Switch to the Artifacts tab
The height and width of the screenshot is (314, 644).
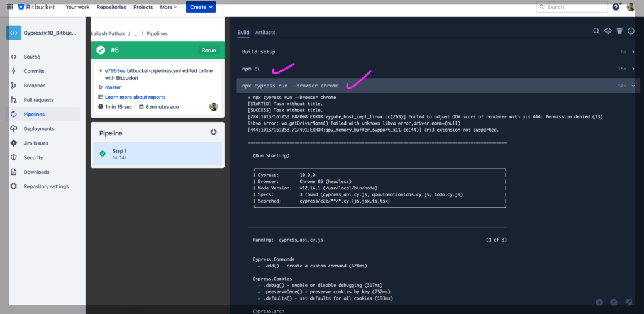(265, 33)
